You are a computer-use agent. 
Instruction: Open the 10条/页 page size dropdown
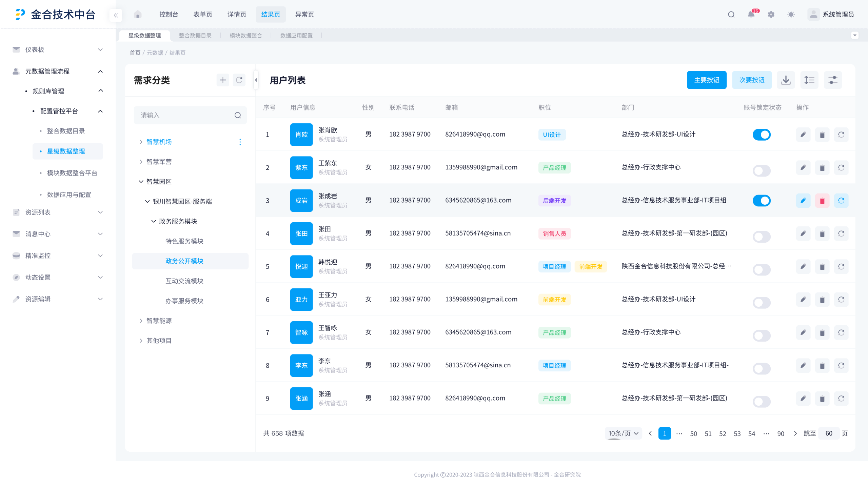(623, 433)
